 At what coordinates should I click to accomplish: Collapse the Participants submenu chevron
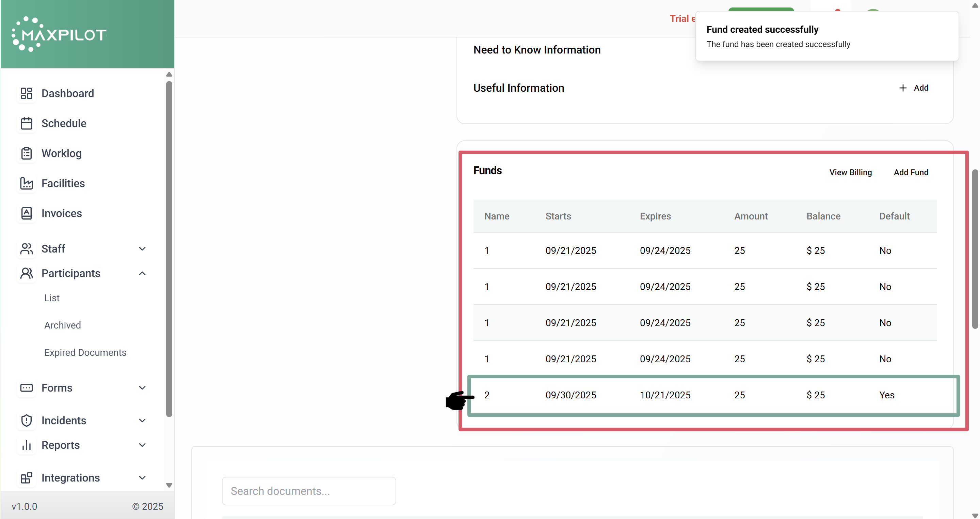click(x=142, y=273)
